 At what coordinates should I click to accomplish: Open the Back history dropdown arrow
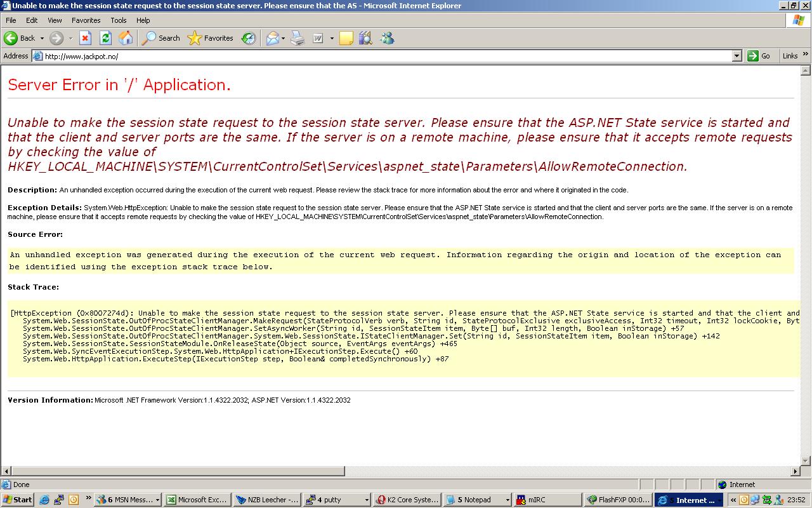tap(42, 38)
